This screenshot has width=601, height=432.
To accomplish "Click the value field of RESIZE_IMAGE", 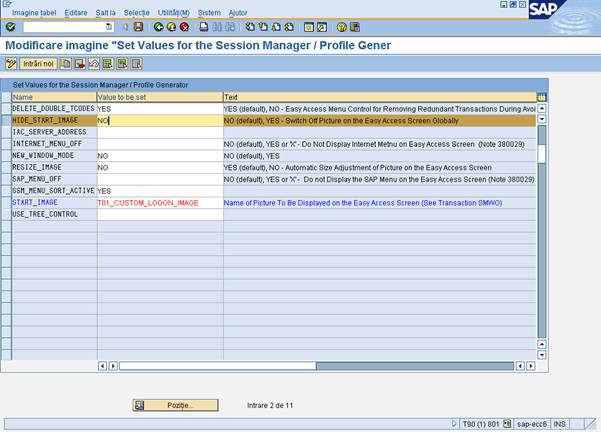I will tap(160, 167).
